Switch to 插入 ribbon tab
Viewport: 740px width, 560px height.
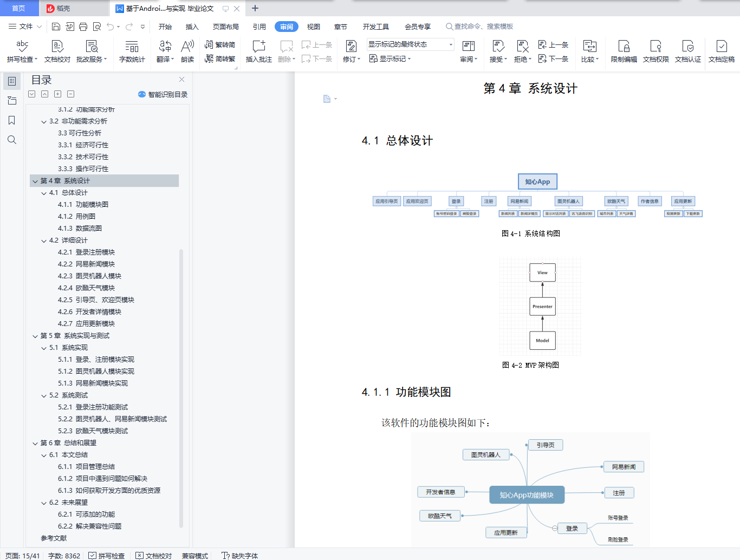pos(192,27)
